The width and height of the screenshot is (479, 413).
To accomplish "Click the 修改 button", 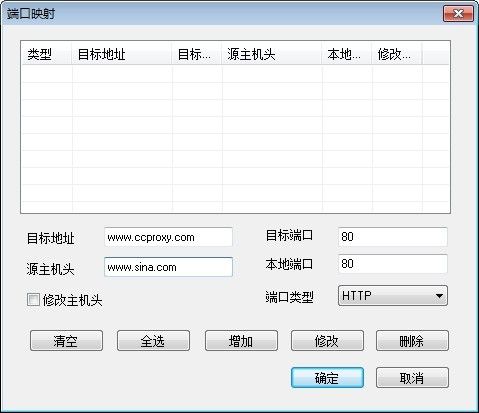I will pyautogui.click(x=327, y=341).
